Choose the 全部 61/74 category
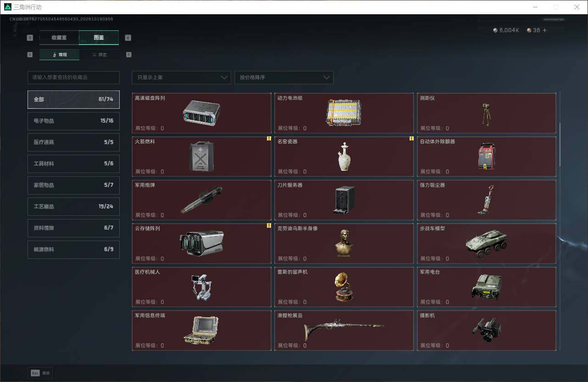 point(73,99)
